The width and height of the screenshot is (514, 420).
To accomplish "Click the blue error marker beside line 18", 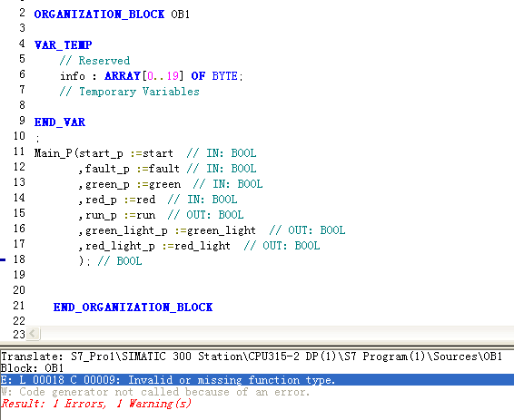I will [3, 260].
